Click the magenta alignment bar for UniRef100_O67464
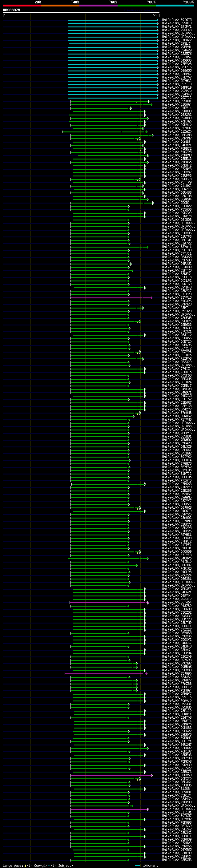Viewport: 197px width, 868px height. [109, 602]
